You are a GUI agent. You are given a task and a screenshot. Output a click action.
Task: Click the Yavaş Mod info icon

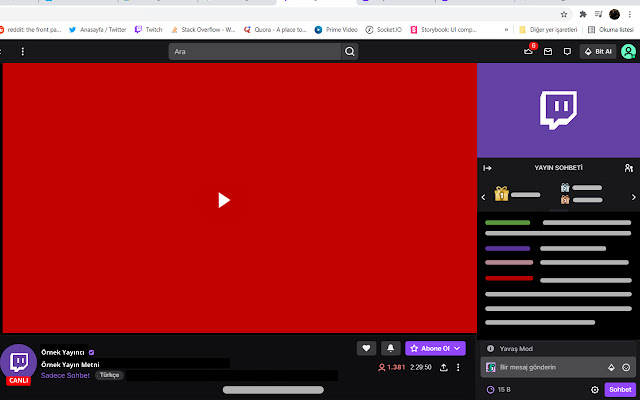click(491, 348)
